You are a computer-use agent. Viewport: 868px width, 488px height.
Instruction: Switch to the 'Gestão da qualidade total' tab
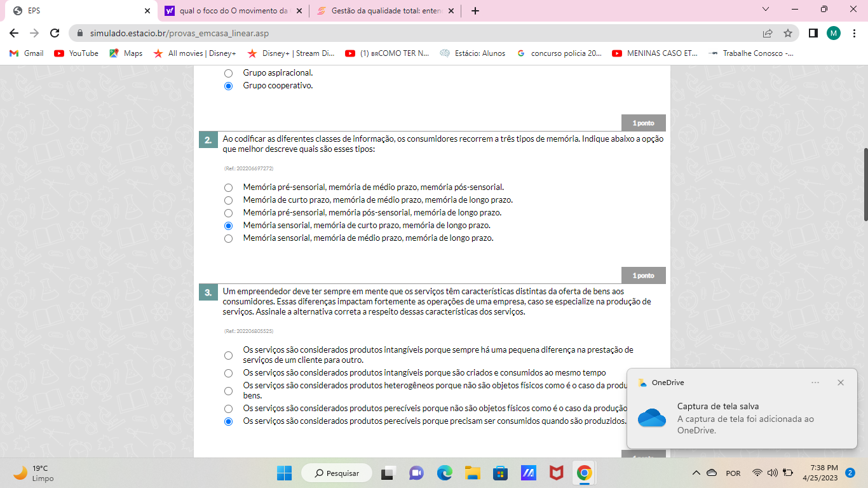pos(385,11)
